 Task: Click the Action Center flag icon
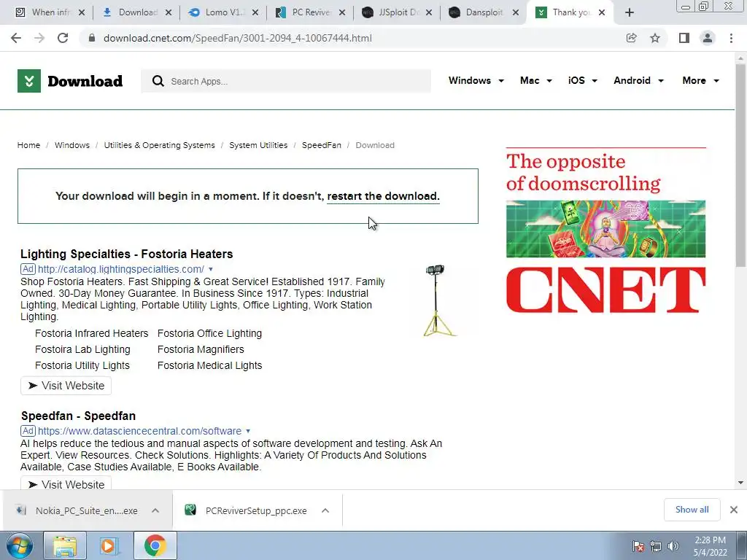(638, 546)
